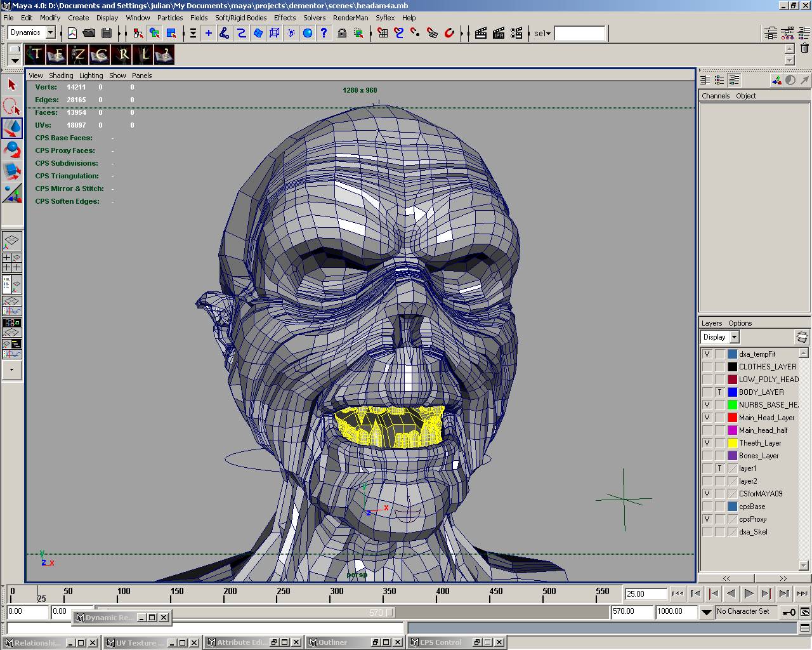This screenshot has height=650, width=812.
Task: Click the trash can icon on shelf
Action: [x=804, y=48]
